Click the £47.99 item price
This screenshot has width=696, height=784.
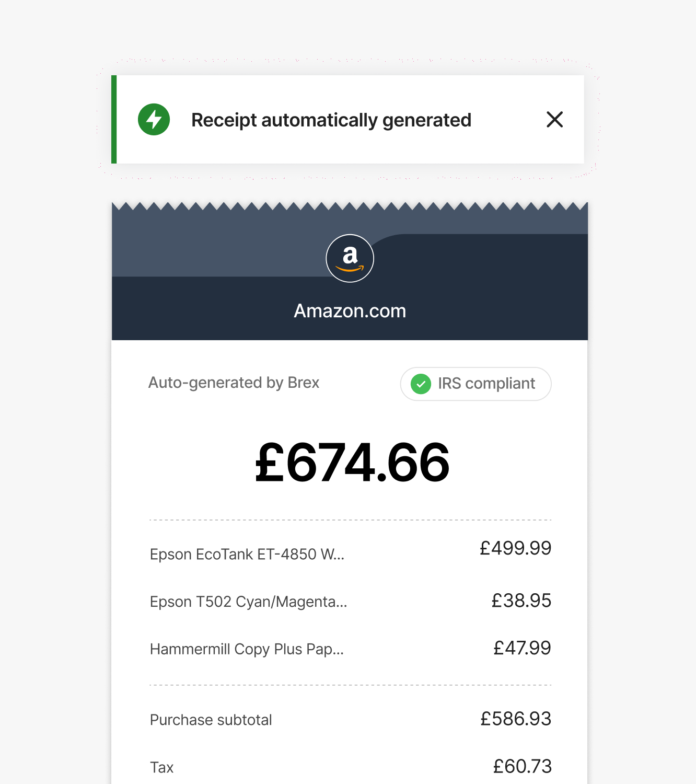(x=522, y=648)
